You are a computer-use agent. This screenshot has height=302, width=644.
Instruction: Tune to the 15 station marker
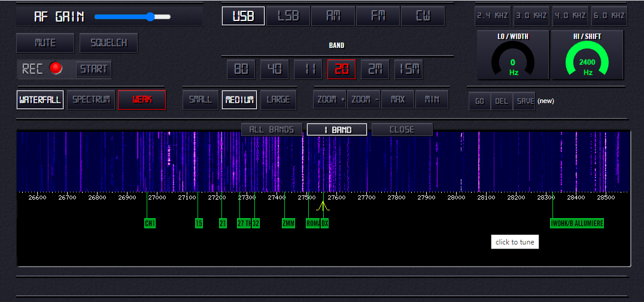click(199, 224)
